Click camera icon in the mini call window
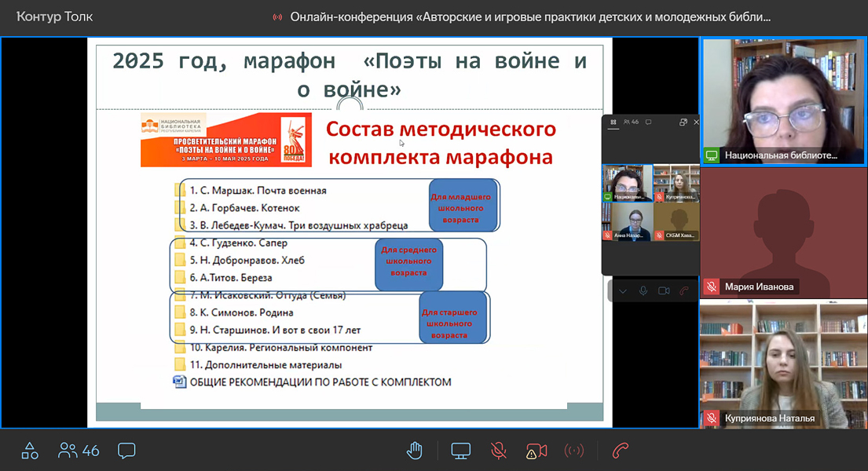Screen dimensions: 868x471 [664, 291]
